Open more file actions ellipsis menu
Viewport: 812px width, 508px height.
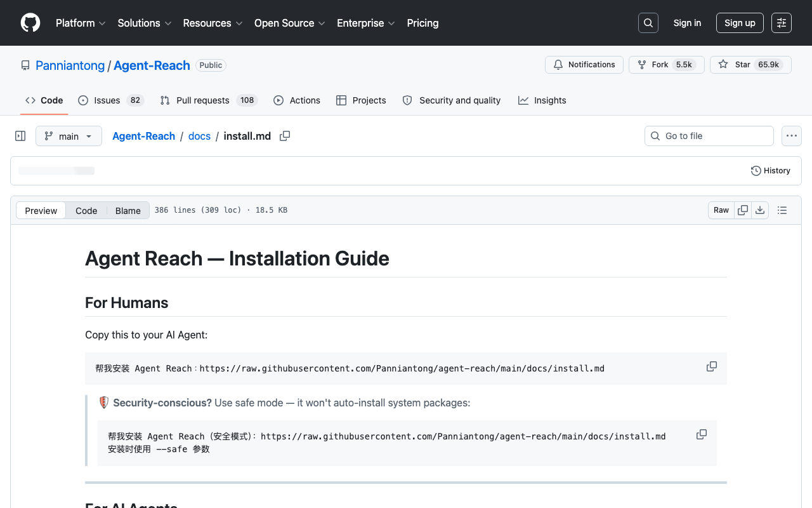coord(791,136)
